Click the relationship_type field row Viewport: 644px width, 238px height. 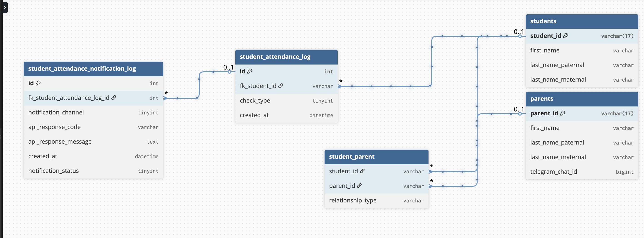(x=376, y=200)
